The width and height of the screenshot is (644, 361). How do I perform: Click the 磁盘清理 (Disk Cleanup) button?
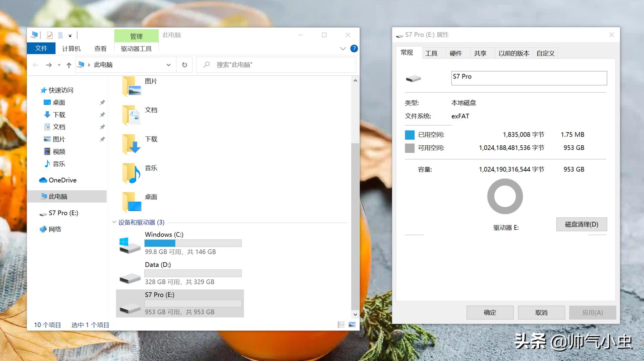point(581,224)
